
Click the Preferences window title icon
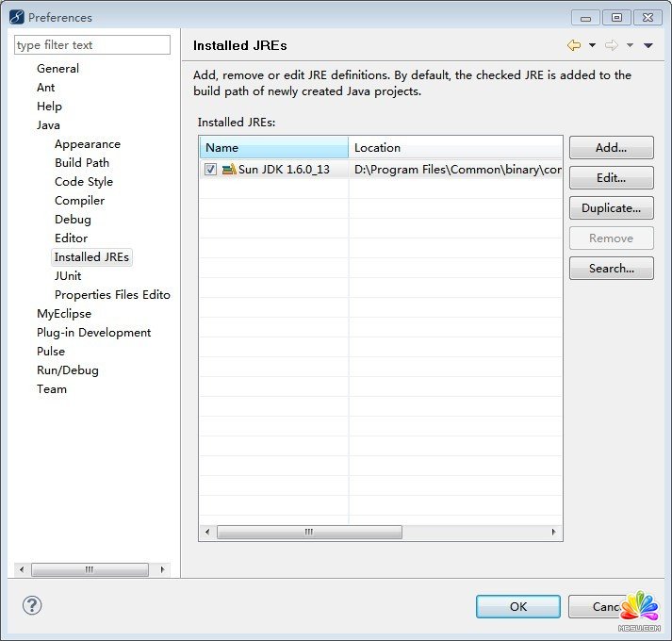click(x=16, y=17)
